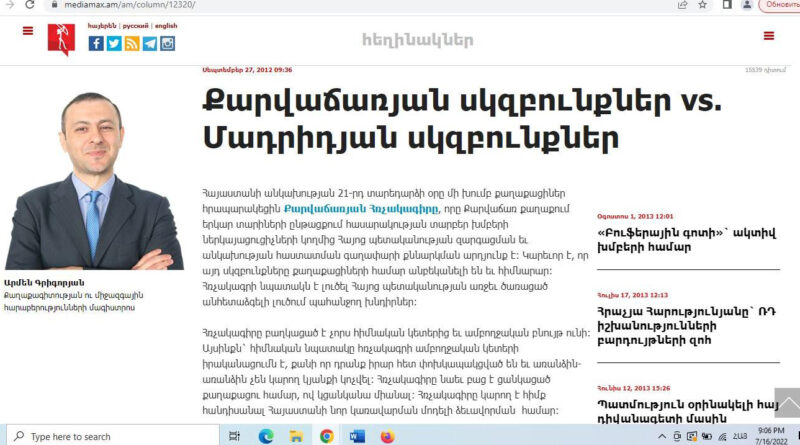
Task: Click the scroll-to-top arrow button
Action: pos(787,404)
